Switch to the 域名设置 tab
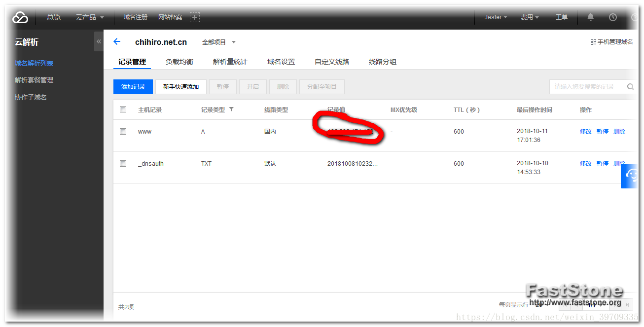This screenshot has width=644, height=327. tap(281, 62)
